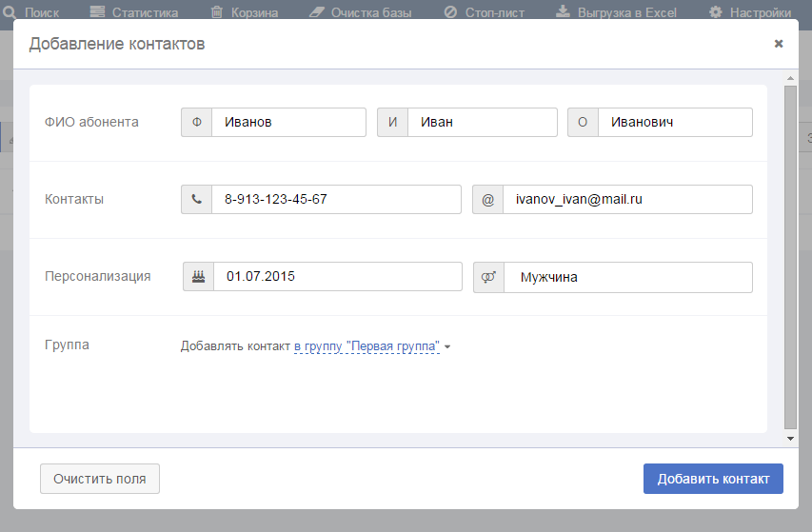Click the gender symbols icon

click(x=489, y=277)
